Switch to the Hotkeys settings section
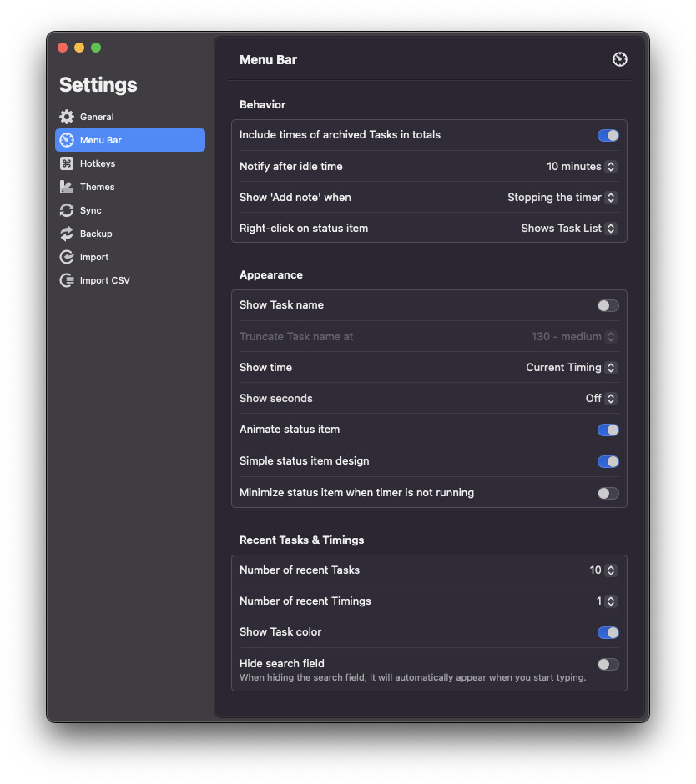This screenshot has height=784, width=696. coord(98,163)
